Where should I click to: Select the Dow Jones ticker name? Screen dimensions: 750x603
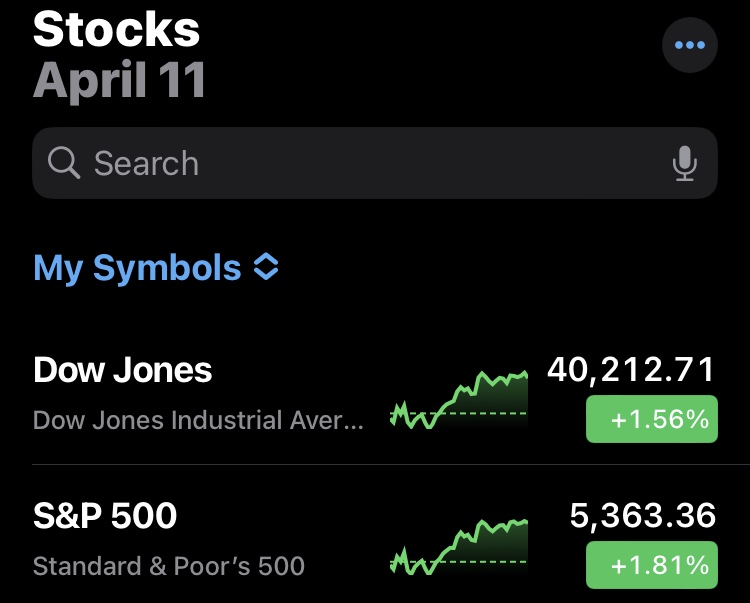(x=122, y=370)
